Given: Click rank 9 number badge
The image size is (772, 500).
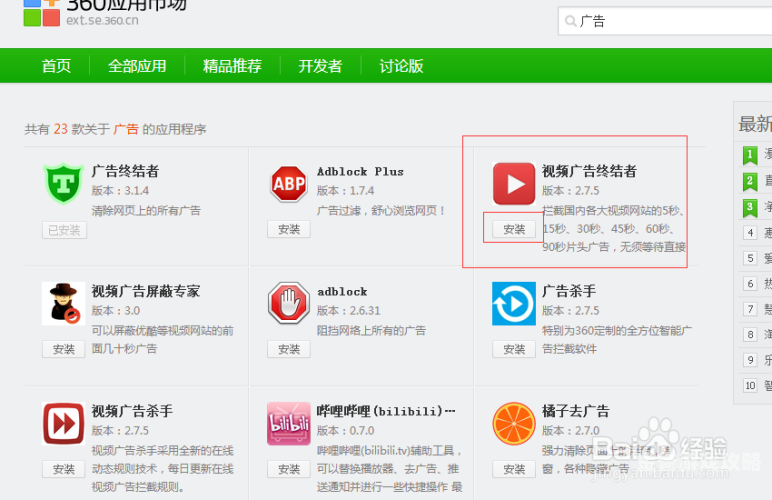Looking at the screenshot, I should tap(750, 360).
